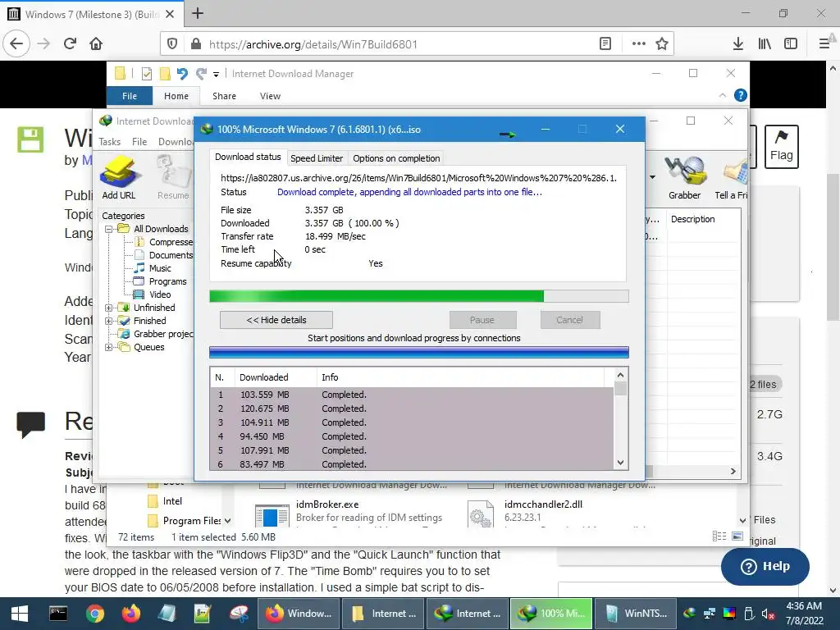
Task: Launch Chrome from the taskbar
Action: pyautogui.click(x=95, y=614)
